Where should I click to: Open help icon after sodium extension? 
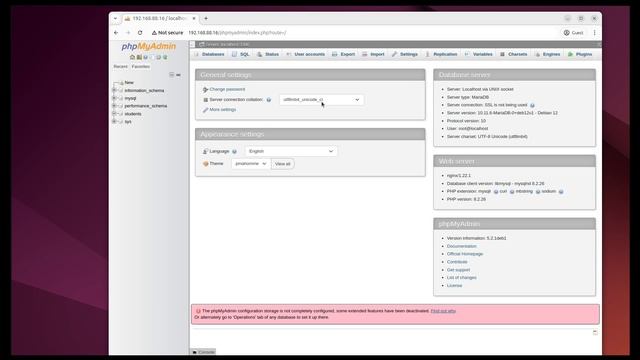click(x=561, y=191)
